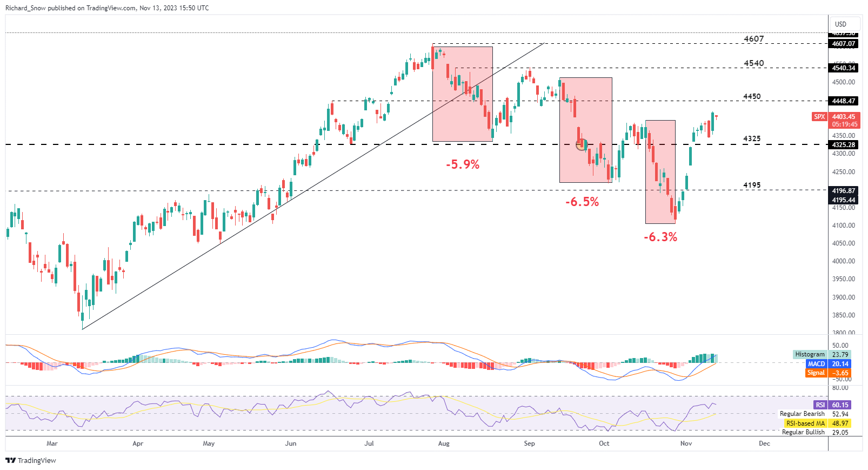
Task: Select the -6.5% drawdown label
Action: click(x=582, y=202)
